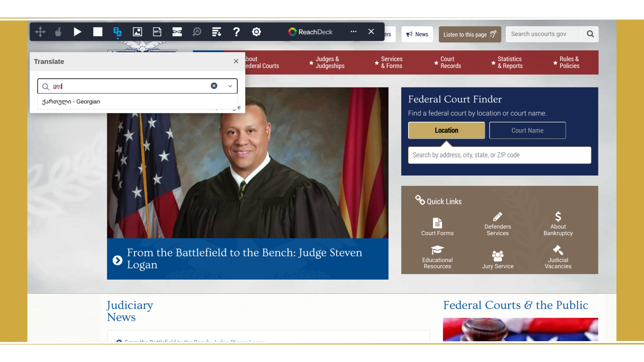Expand the Translate language dropdown chevron

[230, 86]
